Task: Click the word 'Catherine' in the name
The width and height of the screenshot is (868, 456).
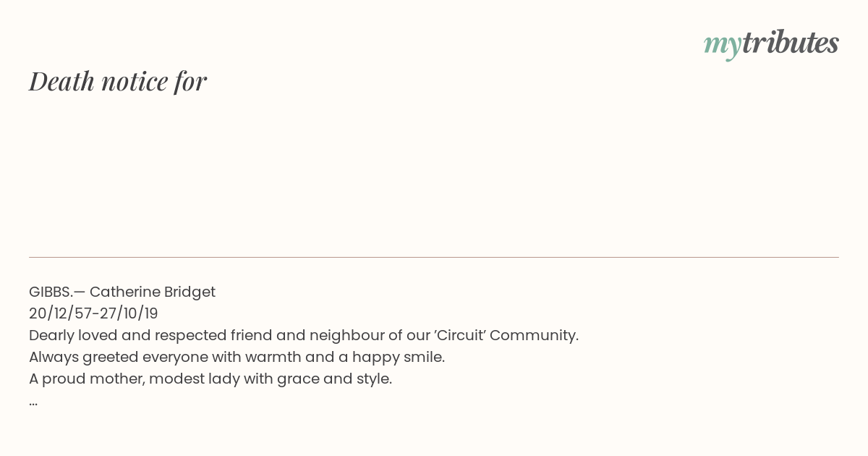Action: [x=124, y=292]
